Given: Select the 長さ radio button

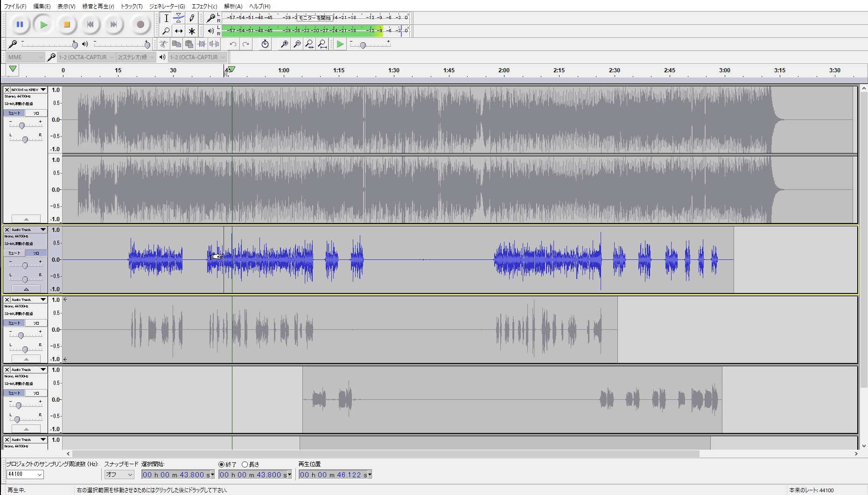Looking at the screenshot, I should click(x=245, y=465).
